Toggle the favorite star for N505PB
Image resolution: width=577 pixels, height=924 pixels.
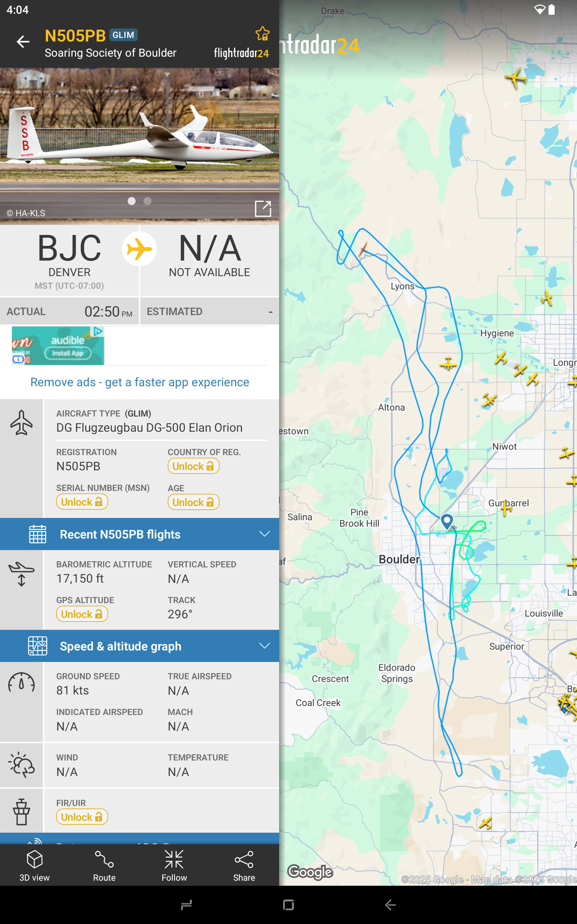[263, 34]
